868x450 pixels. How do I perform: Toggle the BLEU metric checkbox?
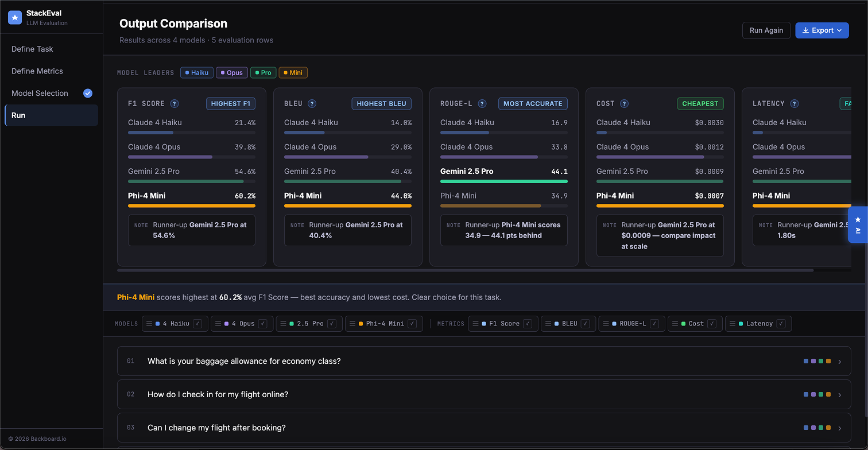[585, 324]
